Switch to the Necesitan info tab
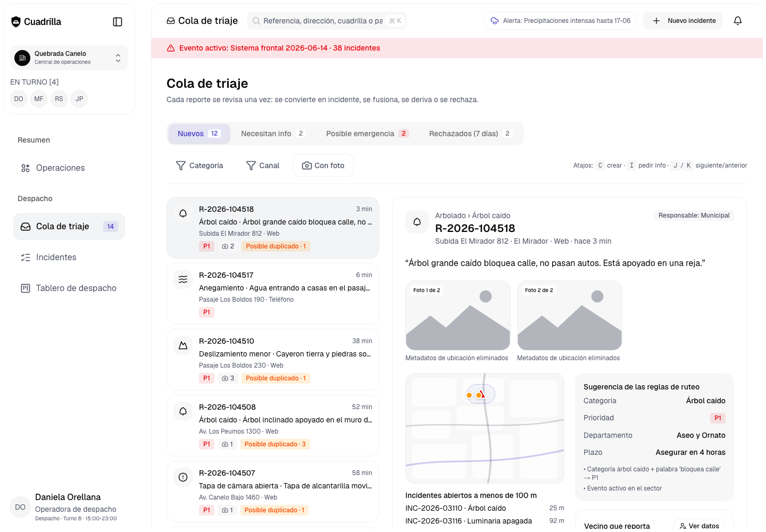 [273, 134]
